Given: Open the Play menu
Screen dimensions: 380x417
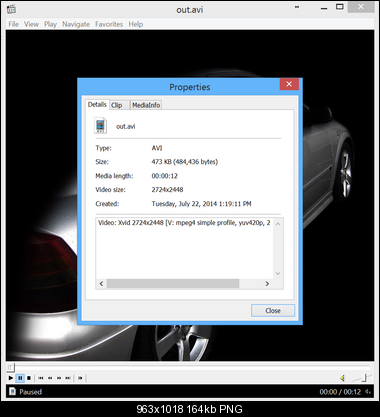Looking at the screenshot, I should point(50,24).
